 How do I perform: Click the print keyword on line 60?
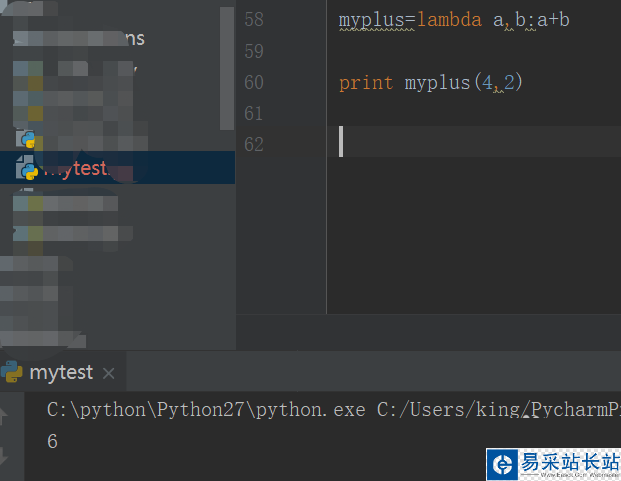366,82
